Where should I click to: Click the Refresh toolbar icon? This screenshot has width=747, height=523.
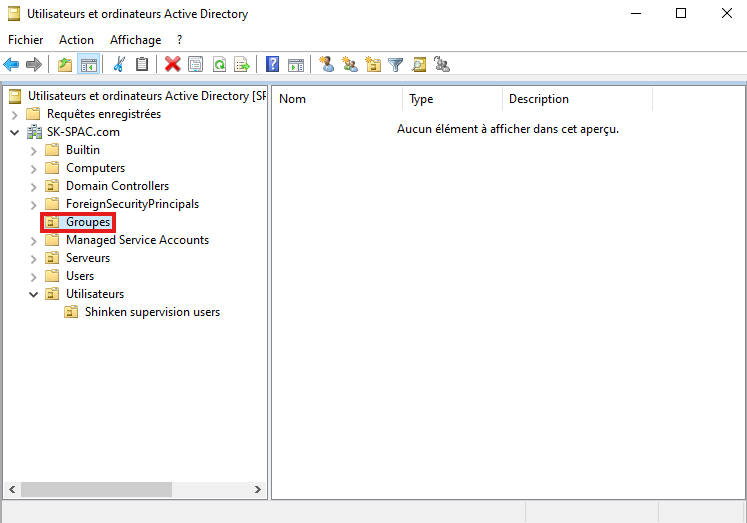coord(218,65)
